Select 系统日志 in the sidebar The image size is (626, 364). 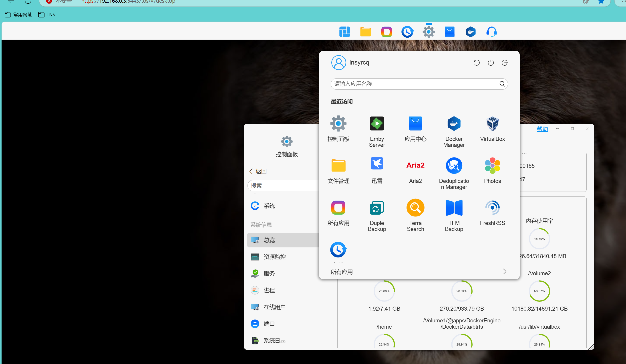(x=274, y=340)
